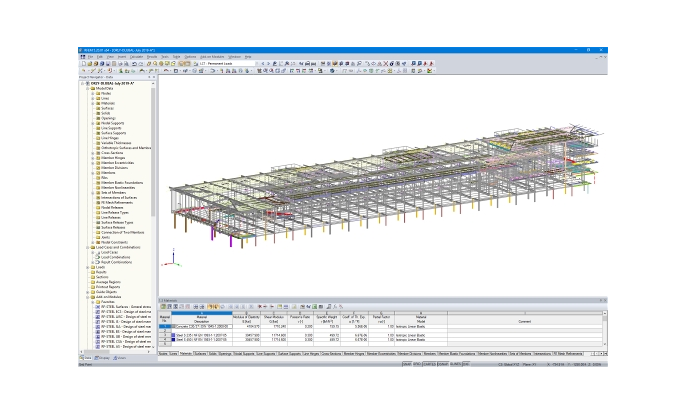Click the Load Combinations icon in tree
The width and height of the screenshot is (686, 414).
98,257
